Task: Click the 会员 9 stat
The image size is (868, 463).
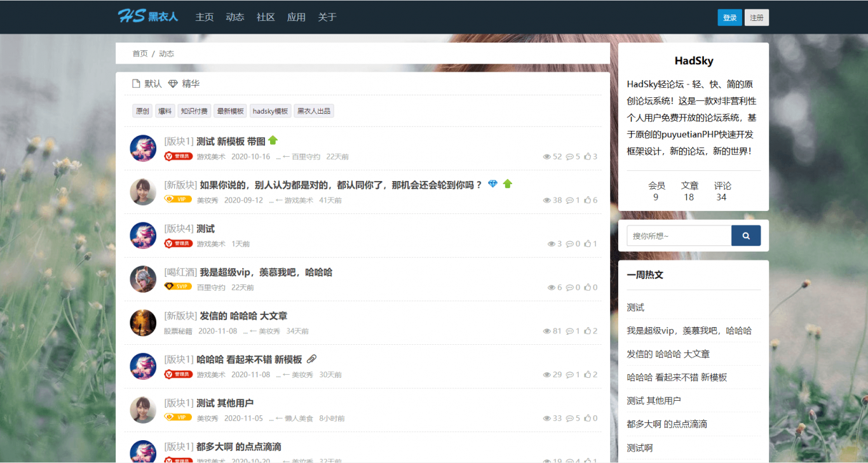Action: pos(656,191)
